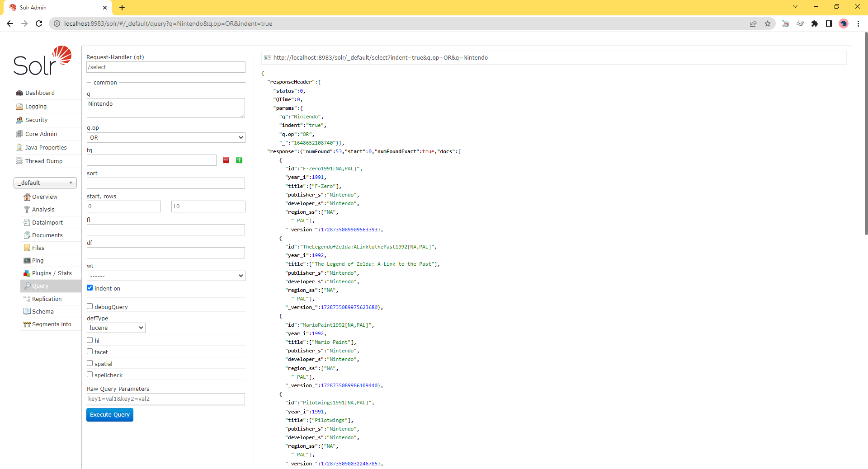
Task: Open the Overview house icon
Action: point(27,197)
